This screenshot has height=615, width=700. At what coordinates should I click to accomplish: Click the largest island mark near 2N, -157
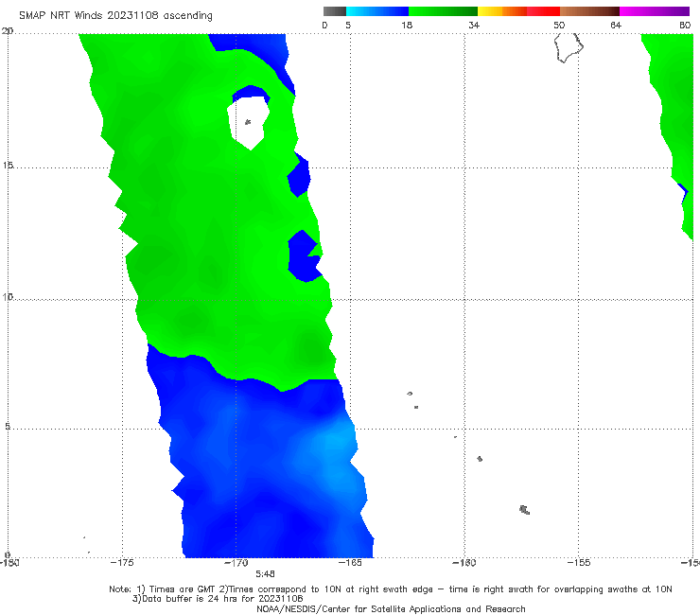(x=525, y=510)
